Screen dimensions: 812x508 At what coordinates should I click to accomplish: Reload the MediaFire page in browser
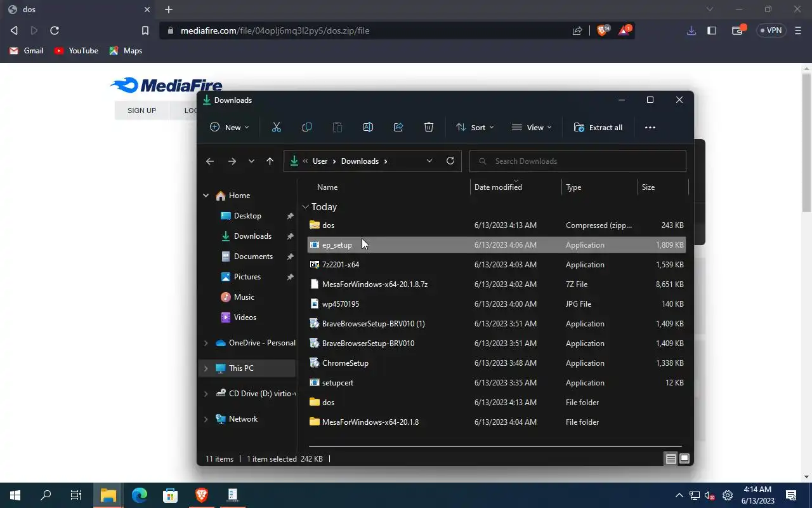(x=55, y=30)
